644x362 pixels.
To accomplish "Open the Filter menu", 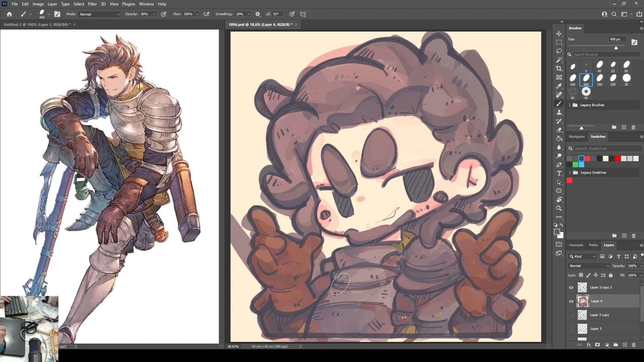I will (92, 4).
